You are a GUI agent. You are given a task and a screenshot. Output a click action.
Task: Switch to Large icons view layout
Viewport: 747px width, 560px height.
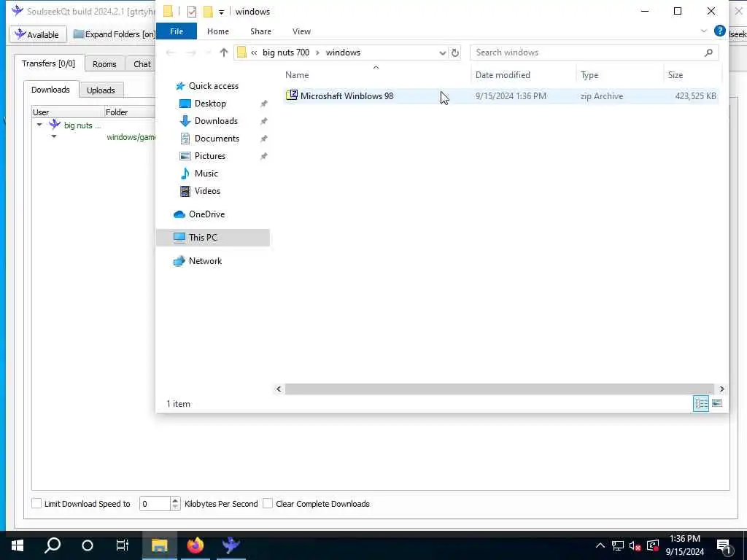(x=717, y=404)
